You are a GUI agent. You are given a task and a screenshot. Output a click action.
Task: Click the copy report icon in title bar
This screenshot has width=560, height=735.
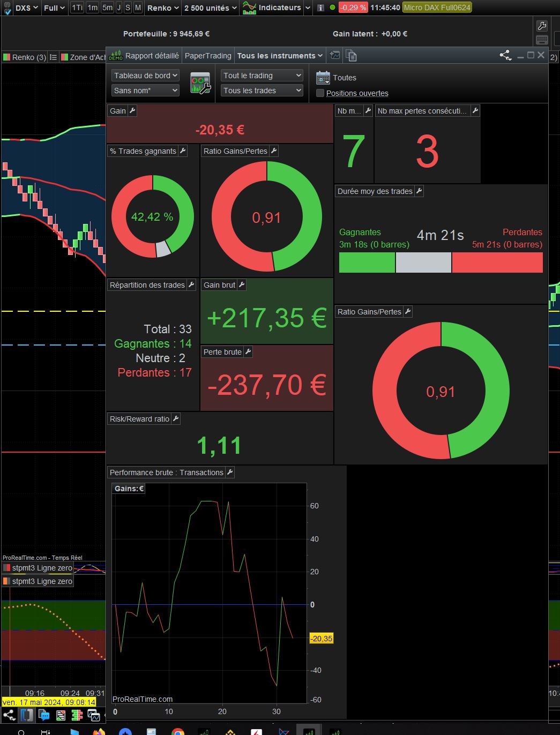click(x=351, y=55)
